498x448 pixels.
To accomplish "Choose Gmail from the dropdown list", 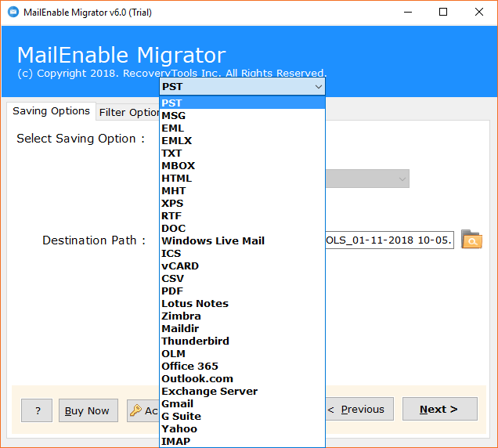I will 242,404.
